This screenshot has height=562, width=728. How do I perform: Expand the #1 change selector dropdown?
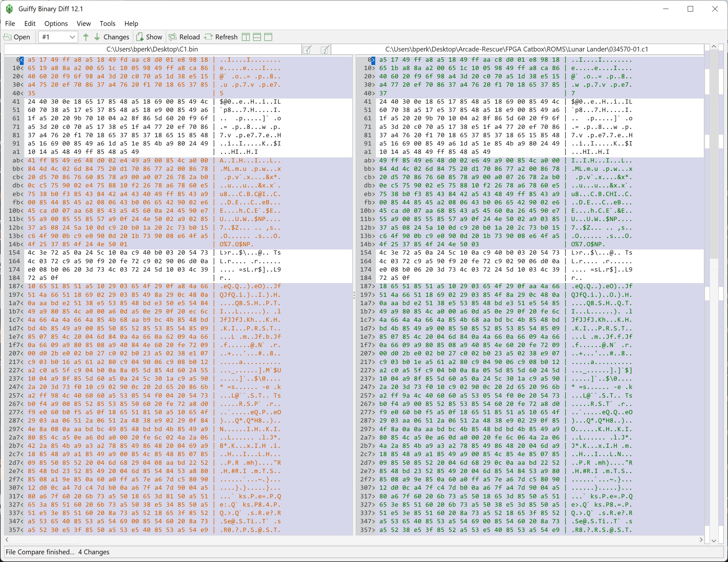(72, 37)
